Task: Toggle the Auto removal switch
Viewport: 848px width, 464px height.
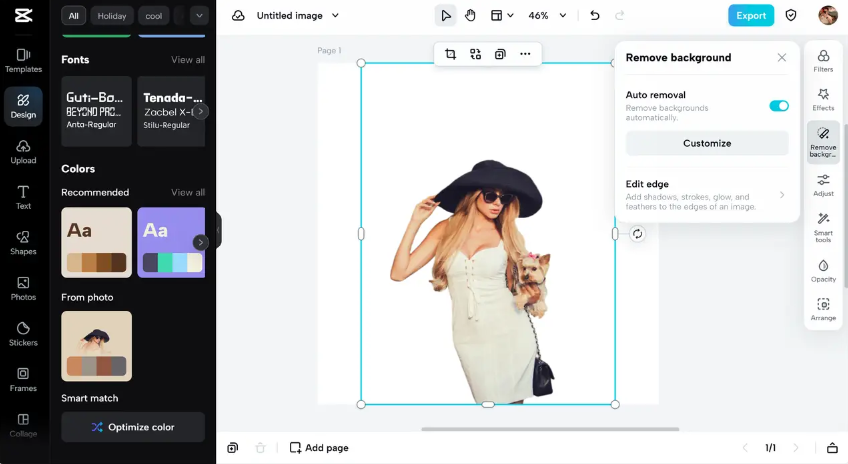Action: pos(778,105)
